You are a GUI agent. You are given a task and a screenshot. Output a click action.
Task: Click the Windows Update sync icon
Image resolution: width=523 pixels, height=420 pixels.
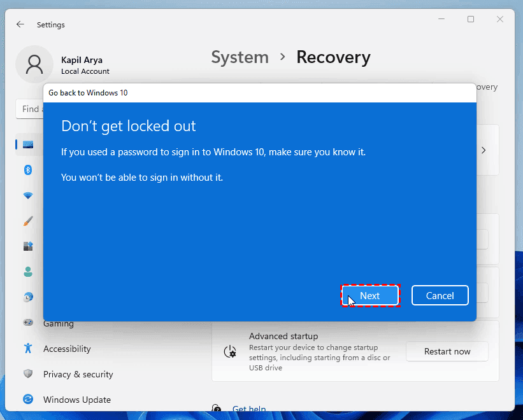[x=28, y=399]
